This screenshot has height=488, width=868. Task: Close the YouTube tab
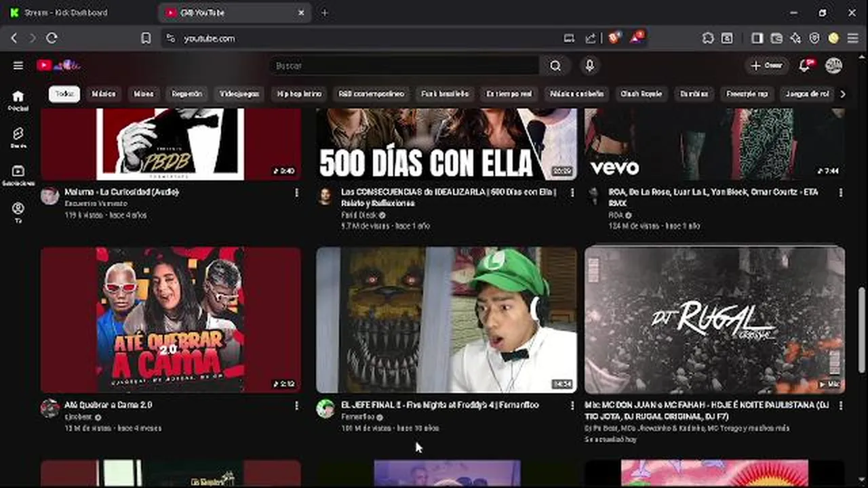point(301,13)
